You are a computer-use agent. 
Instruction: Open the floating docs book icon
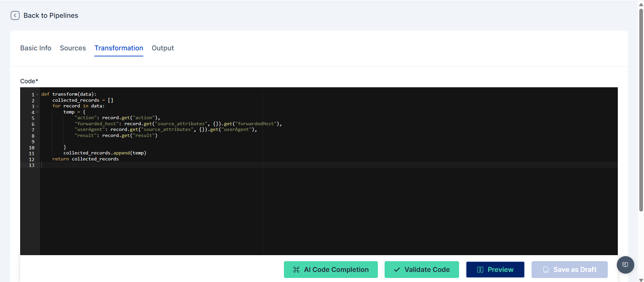[625, 265]
